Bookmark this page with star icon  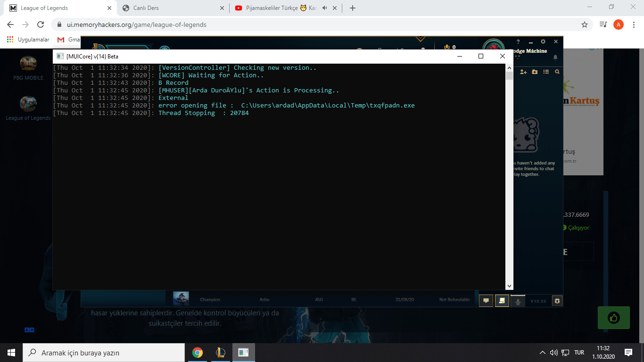(585, 25)
